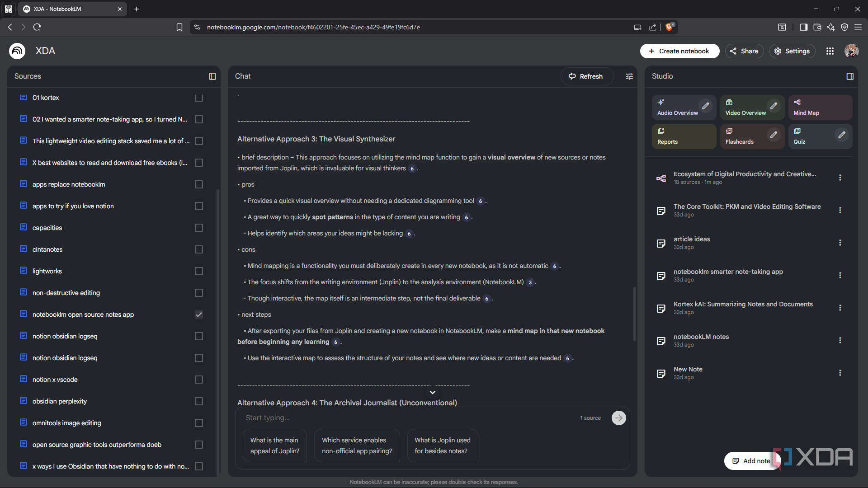Generate a Mind Map
868x488 pixels.
(820, 107)
